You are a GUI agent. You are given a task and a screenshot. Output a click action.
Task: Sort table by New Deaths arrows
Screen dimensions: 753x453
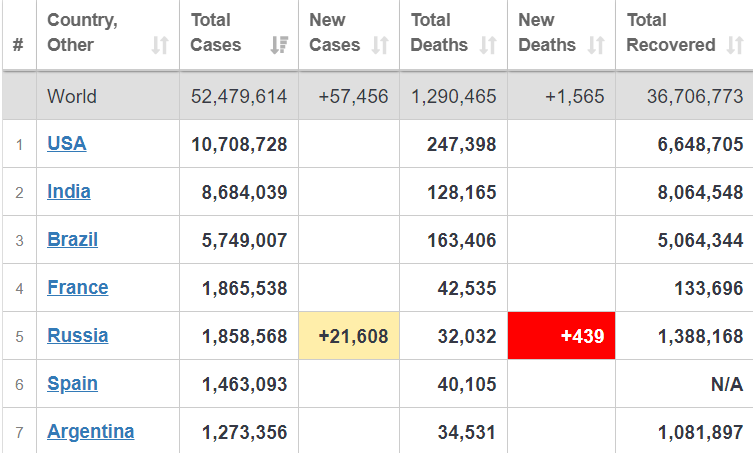pyautogui.click(x=596, y=45)
